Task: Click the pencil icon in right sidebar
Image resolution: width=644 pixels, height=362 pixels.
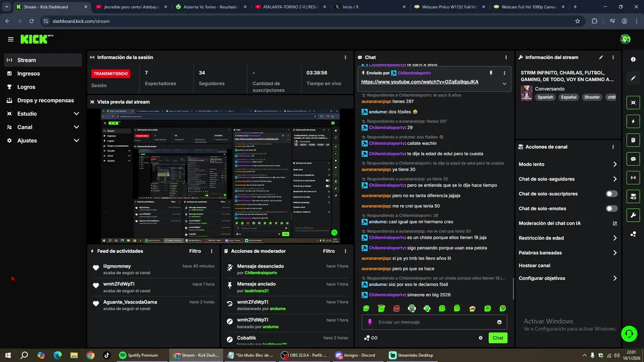Action: point(633,78)
